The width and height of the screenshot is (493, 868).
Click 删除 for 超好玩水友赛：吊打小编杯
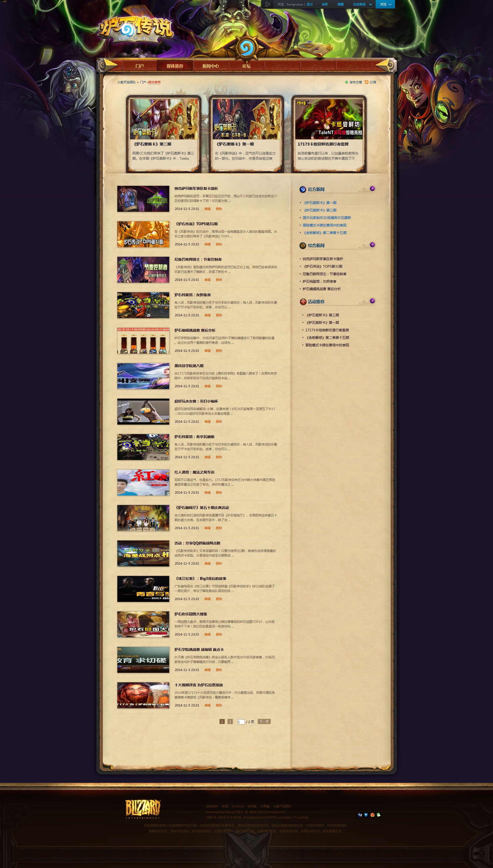[219, 422]
